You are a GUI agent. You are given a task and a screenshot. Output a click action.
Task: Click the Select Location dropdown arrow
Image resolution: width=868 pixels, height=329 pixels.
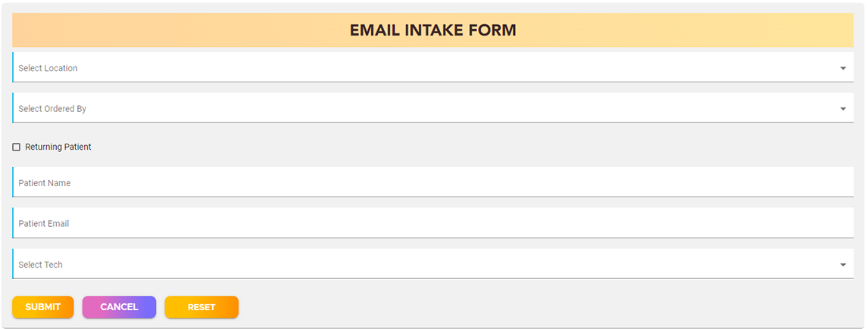point(843,68)
